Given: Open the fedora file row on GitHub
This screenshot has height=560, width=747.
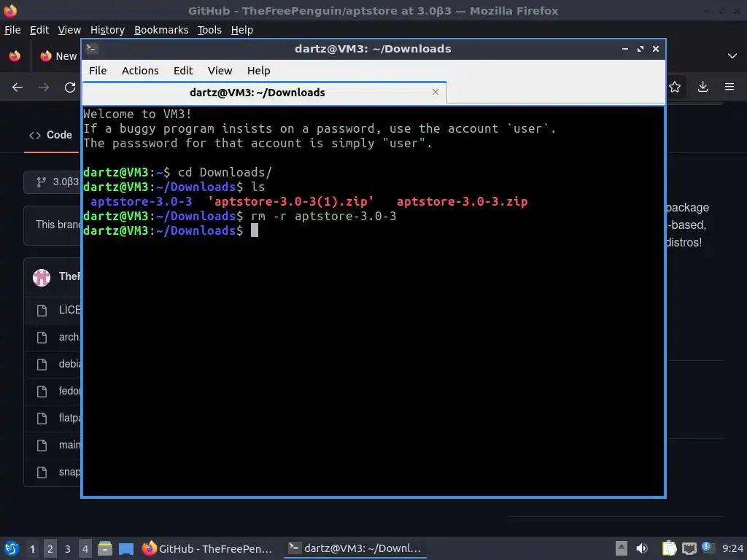Looking at the screenshot, I should pyautogui.click(x=53, y=392).
